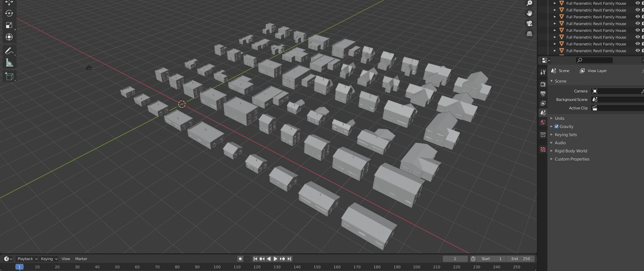Select the Rotate tool in the viewport toolbar
644x271 pixels.
[x=9, y=13]
